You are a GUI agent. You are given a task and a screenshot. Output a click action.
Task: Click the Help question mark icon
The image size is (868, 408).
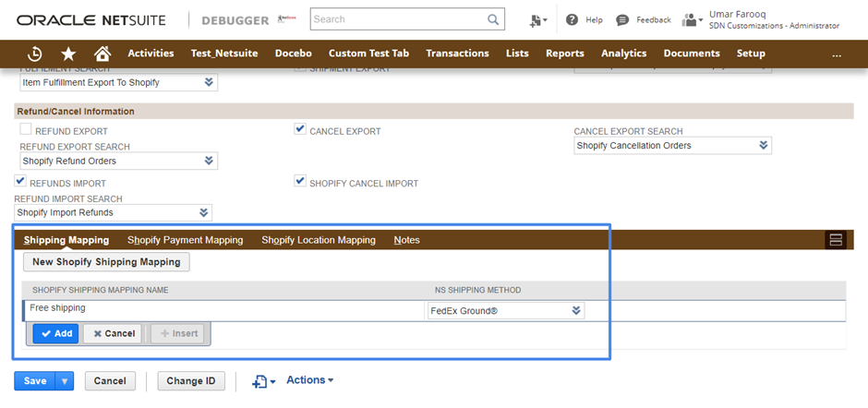572,20
